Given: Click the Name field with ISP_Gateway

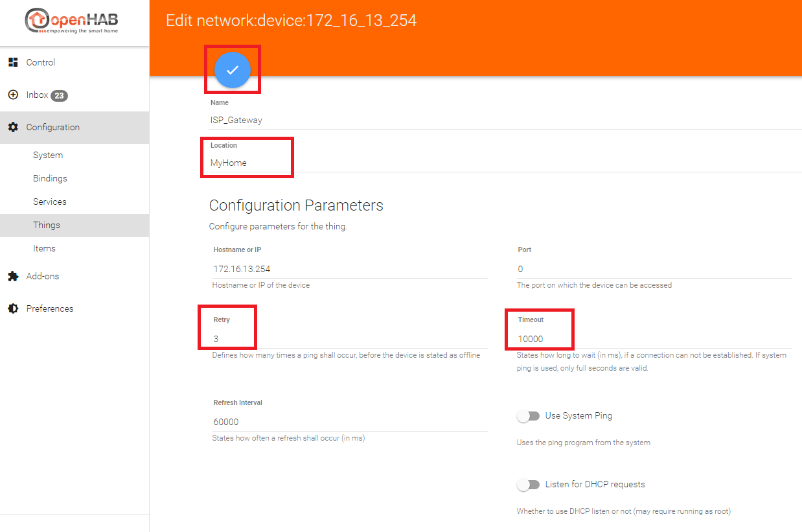Looking at the screenshot, I should point(505,120).
